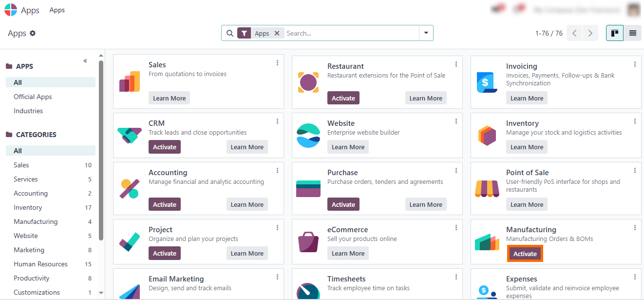Click the Sales app icon
This screenshot has width=644, height=300.
(130, 81)
